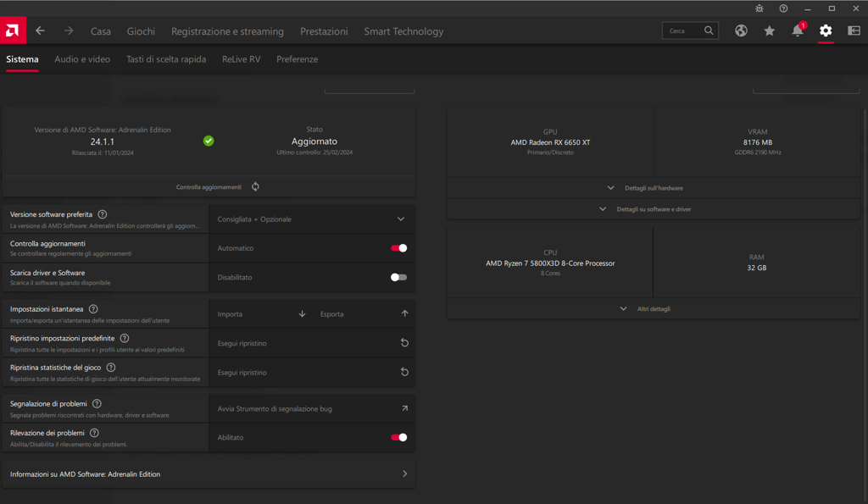Switch to Audio e video tab
Image resolution: width=868 pixels, height=504 pixels.
pos(82,59)
